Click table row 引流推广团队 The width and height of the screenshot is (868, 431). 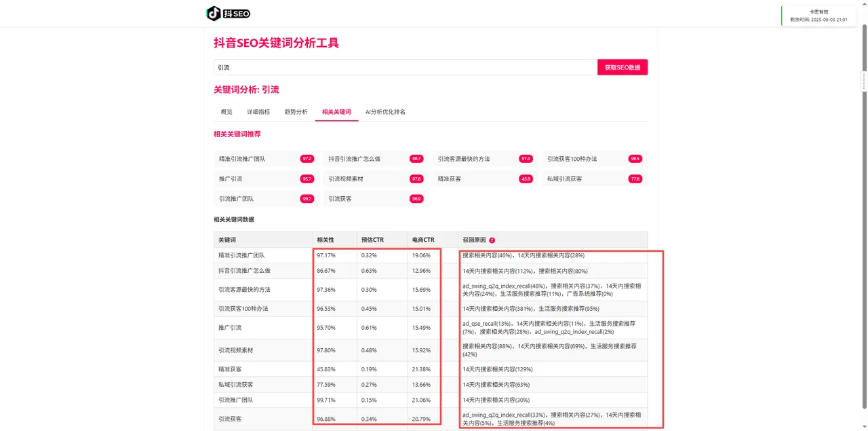[x=431, y=400]
